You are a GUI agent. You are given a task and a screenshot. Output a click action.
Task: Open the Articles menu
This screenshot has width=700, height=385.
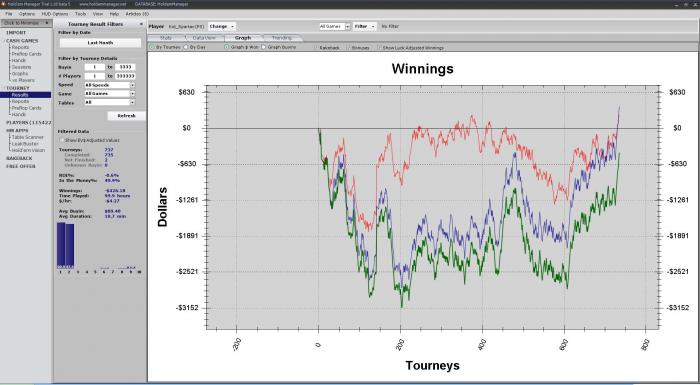[137, 14]
